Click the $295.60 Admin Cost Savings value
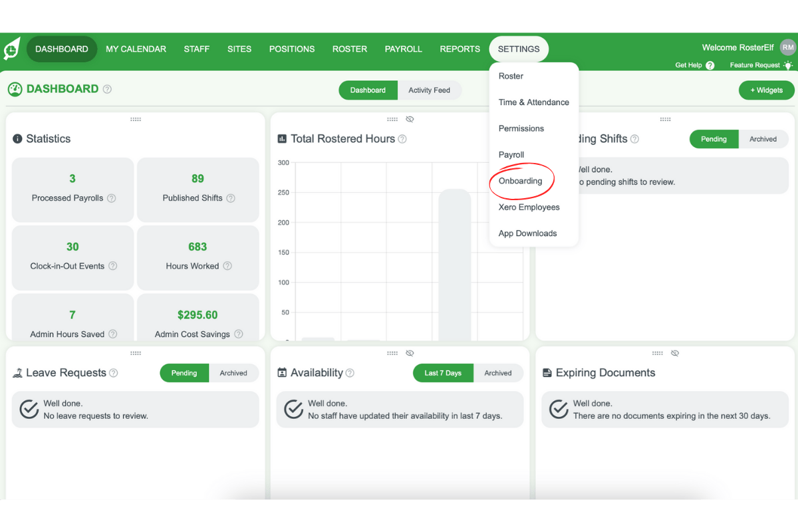The width and height of the screenshot is (798, 532). [198, 315]
